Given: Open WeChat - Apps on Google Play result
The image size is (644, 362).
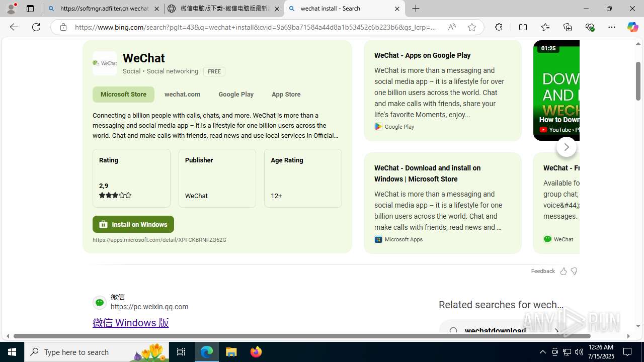Looking at the screenshot, I should tap(422, 55).
